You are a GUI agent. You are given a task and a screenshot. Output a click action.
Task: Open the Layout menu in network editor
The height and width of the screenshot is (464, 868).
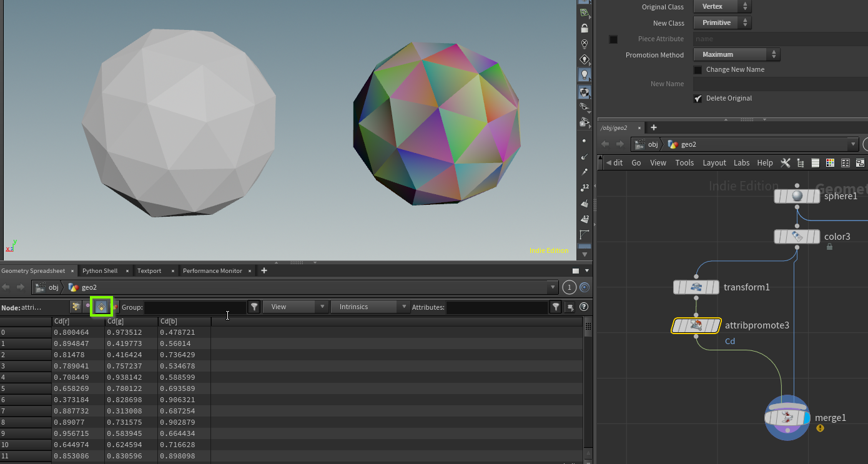714,162
